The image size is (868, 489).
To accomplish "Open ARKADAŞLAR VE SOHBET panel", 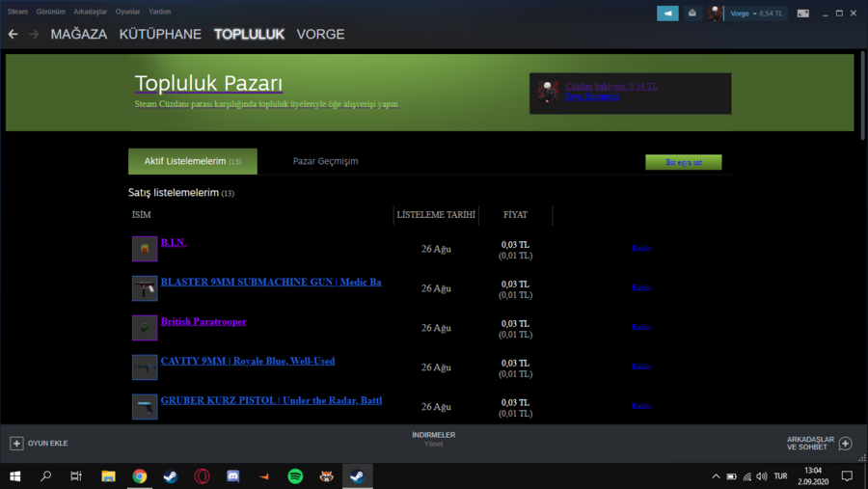I will coord(819,443).
